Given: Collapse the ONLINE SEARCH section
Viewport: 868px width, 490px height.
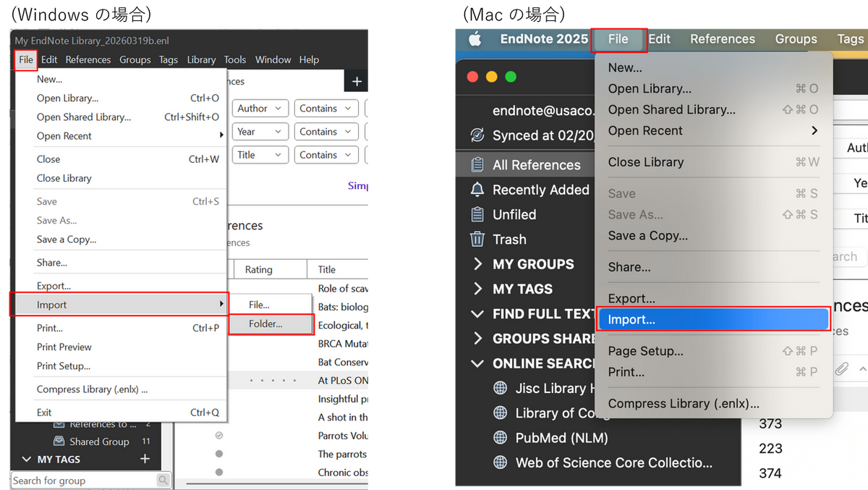Looking at the screenshot, I should [x=477, y=363].
